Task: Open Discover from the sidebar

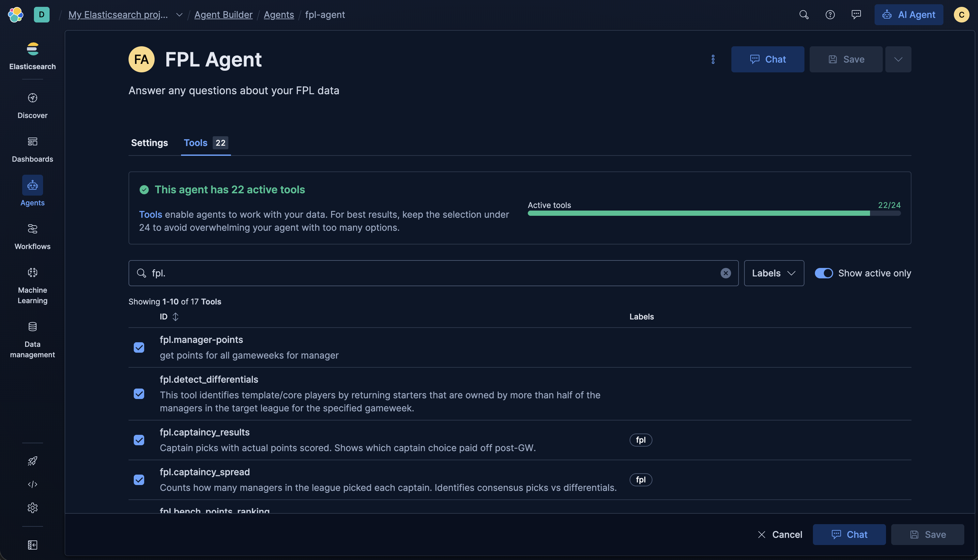Action: point(32,105)
